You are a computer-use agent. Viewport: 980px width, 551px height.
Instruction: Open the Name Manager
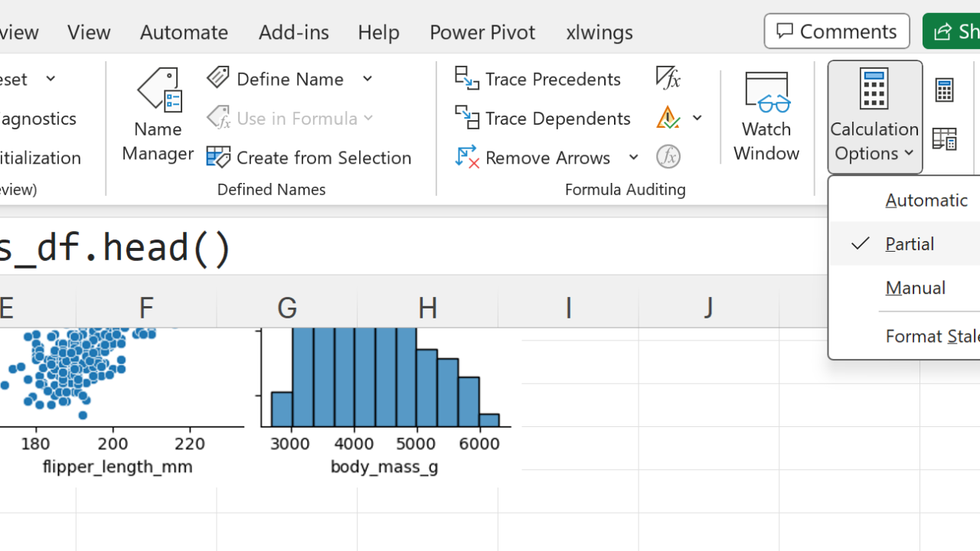click(158, 115)
